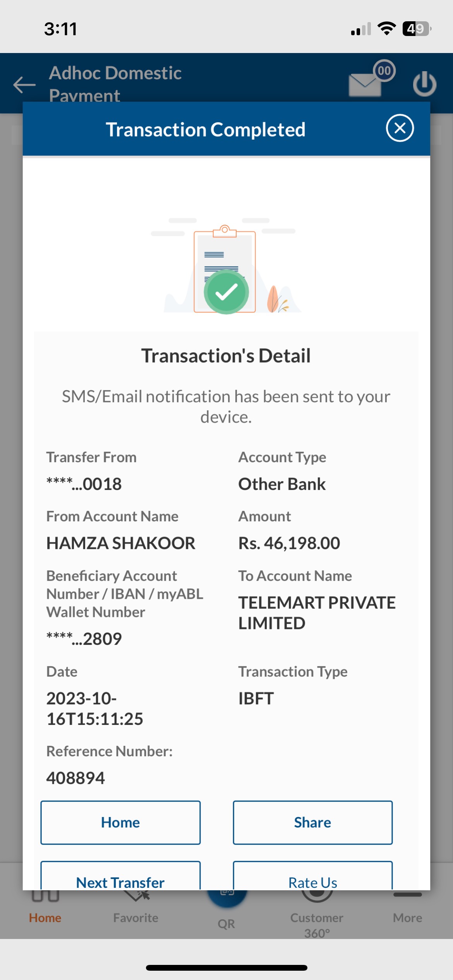
Task: Select the reference number 408894
Action: tap(75, 778)
